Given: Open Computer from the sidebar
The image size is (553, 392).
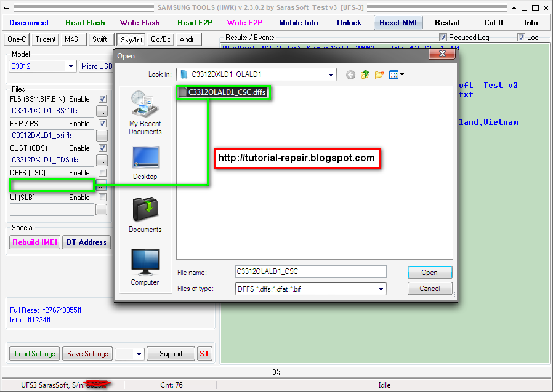Looking at the screenshot, I should pos(145,268).
